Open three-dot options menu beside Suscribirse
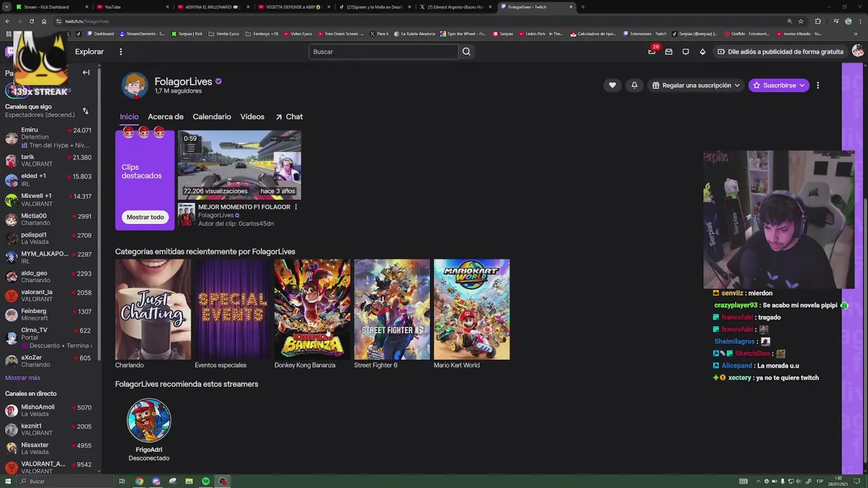This screenshot has width=868, height=488. tap(818, 85)
